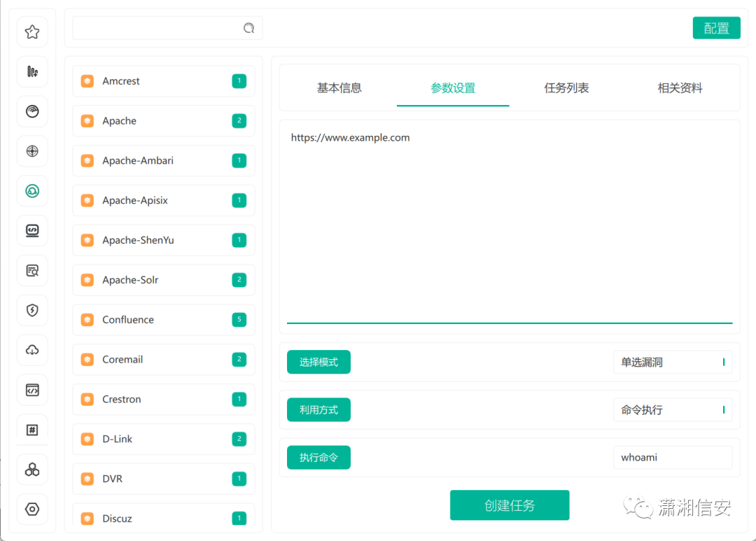
Task: Click the 创建任务 button
Action: point(510,505)
